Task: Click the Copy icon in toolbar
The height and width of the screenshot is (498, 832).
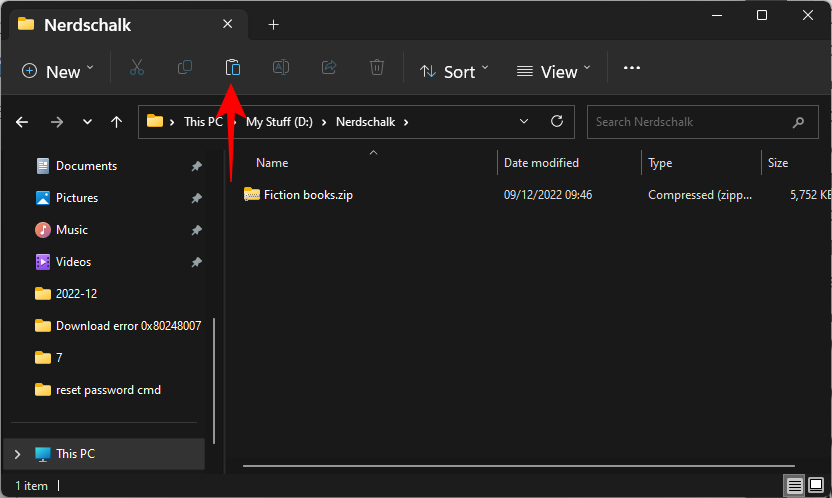Action: point(185,68)
